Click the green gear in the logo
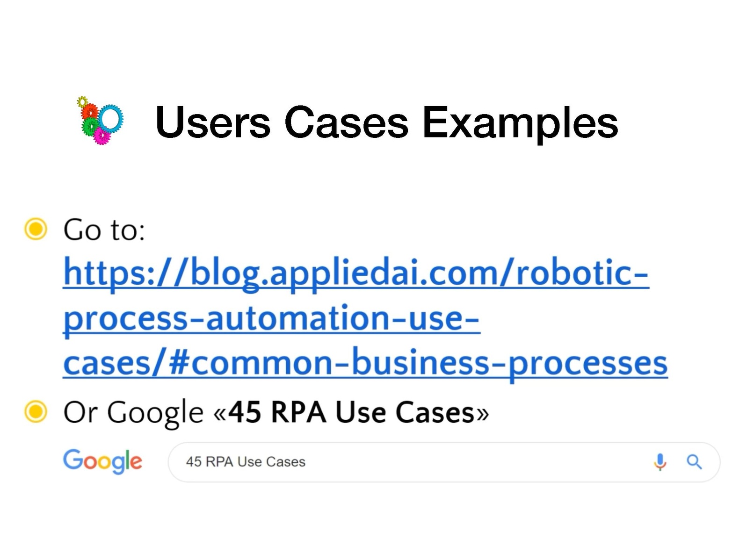This screenshot has height=560, width=747. [90, 126]
